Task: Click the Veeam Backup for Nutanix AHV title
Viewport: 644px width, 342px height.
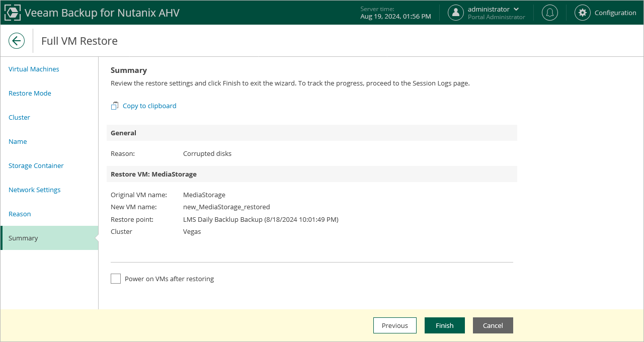Action: coord(102,13)
